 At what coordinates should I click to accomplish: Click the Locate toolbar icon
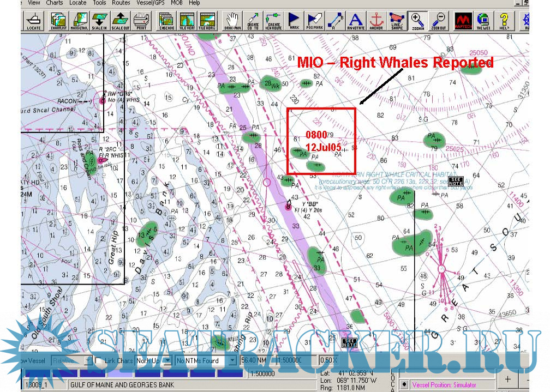[x=34, y=20]
